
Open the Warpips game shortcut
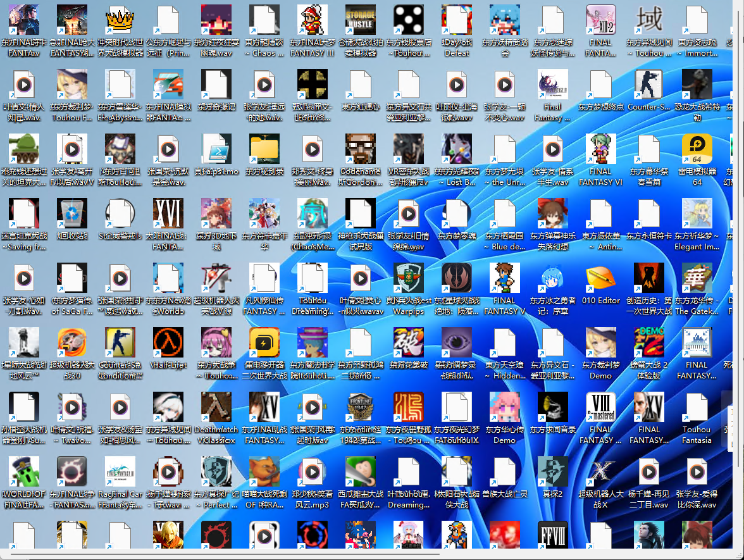coord(409,278)
